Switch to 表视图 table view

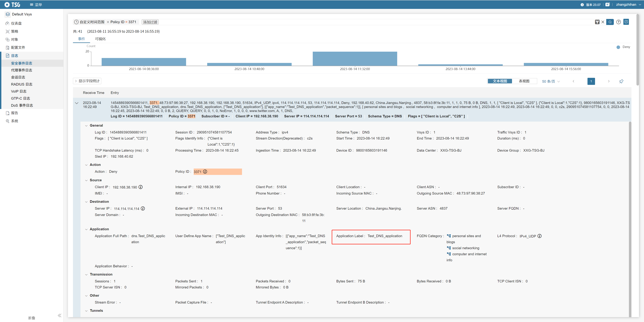click(x=524, y=81)
